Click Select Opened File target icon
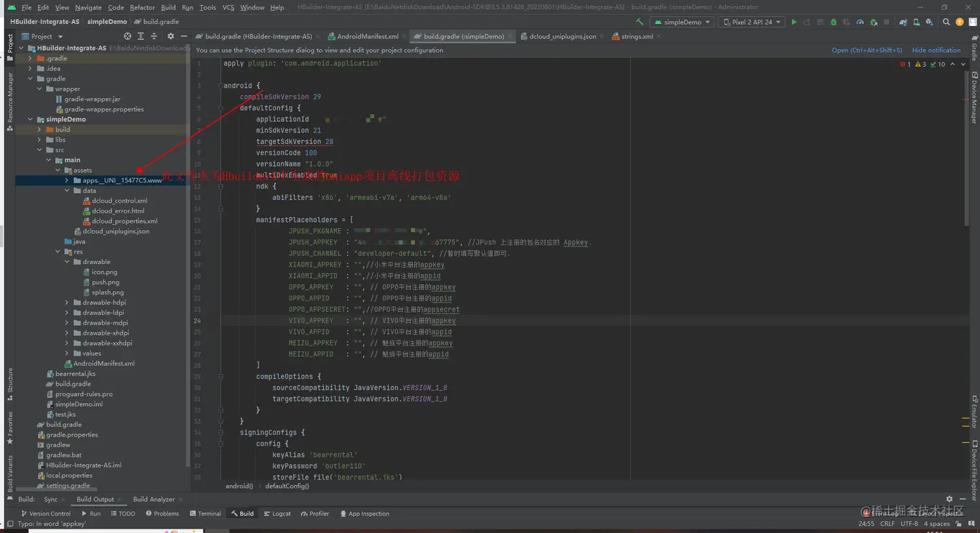Image resolution: width=980 pixels, height=533 pixels. (x=127, y=36)
